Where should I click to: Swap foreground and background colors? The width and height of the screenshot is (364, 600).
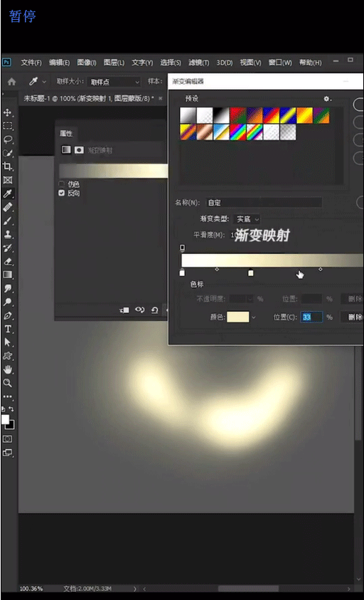[x=11, y=409]
